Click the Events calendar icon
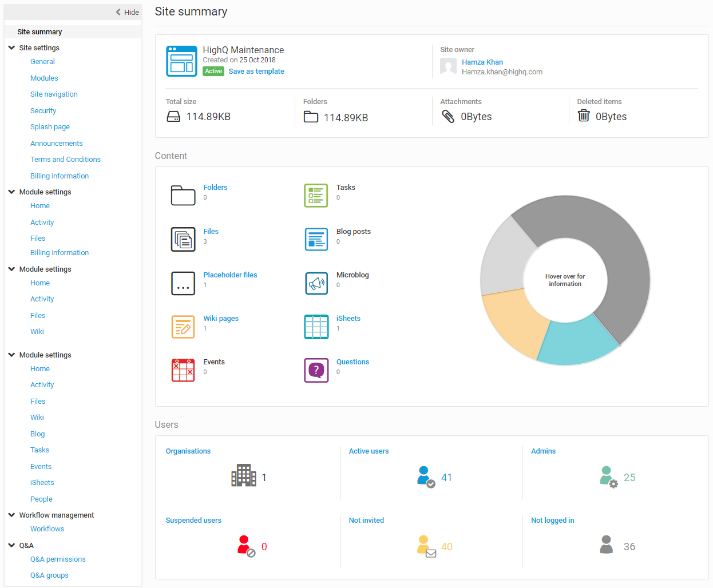 point(183,370)
